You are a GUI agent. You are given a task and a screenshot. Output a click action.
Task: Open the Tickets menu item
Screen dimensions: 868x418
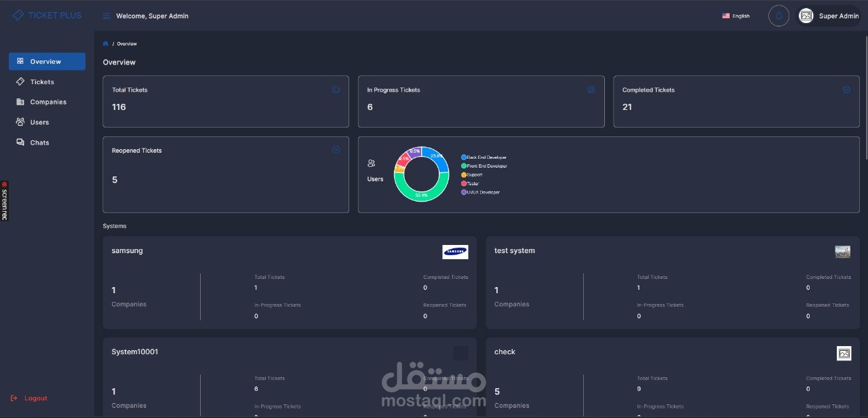47,81
